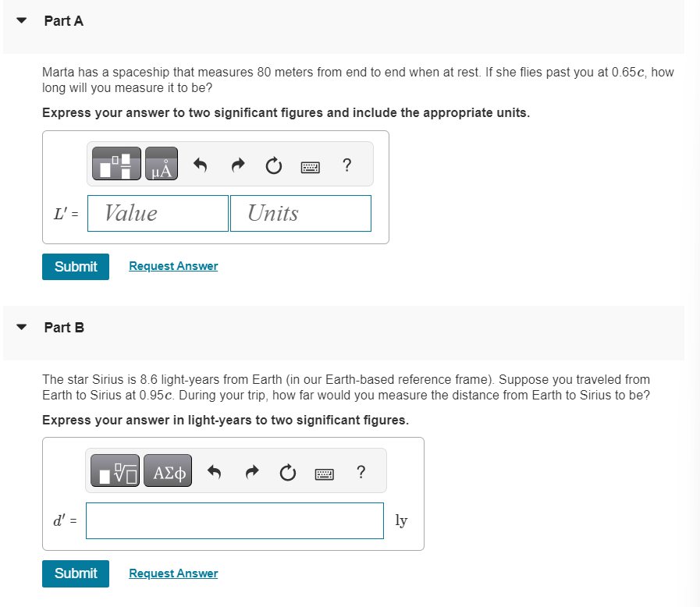Click the help question mark in Part A

(x=346, y=165)
